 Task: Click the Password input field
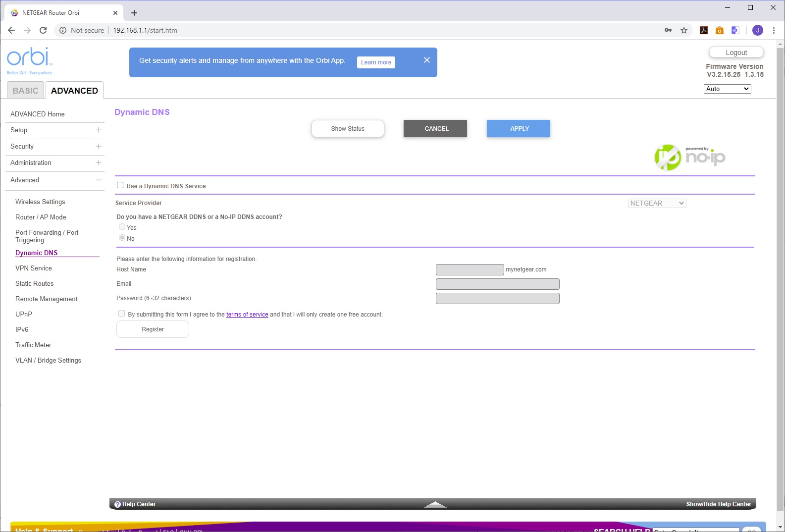tap(498, 298)
